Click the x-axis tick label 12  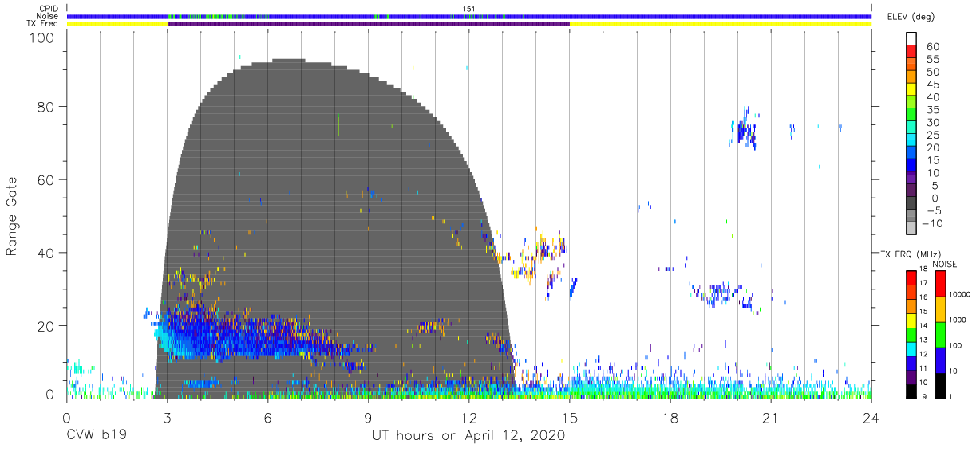468,418
